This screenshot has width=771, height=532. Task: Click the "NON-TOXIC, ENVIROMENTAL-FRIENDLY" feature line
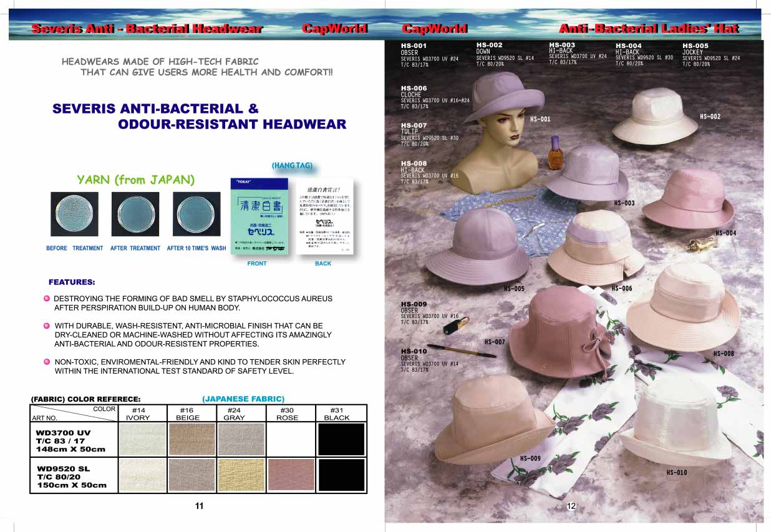click(x=200, y=362)
